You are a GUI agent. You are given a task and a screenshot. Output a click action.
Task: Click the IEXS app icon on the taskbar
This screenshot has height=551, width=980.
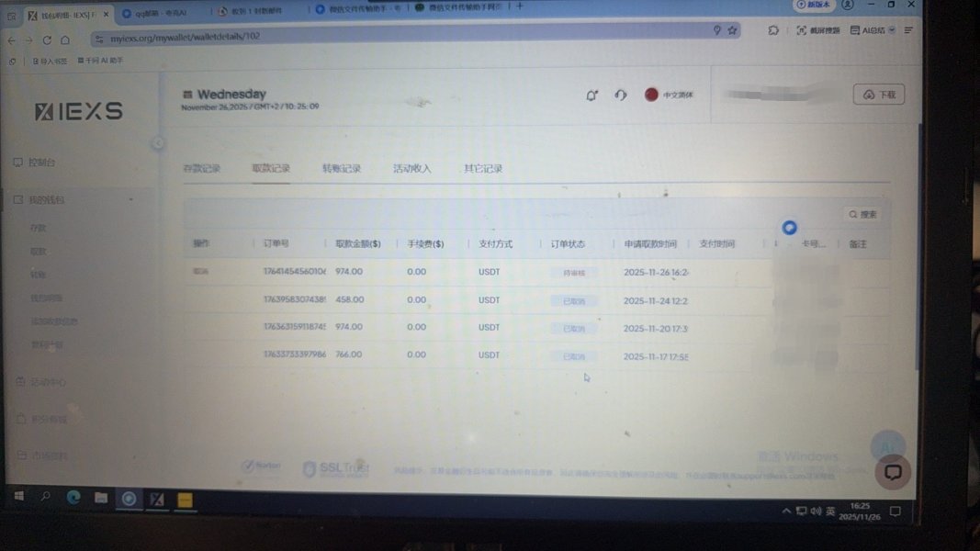(x=157, y=500)
